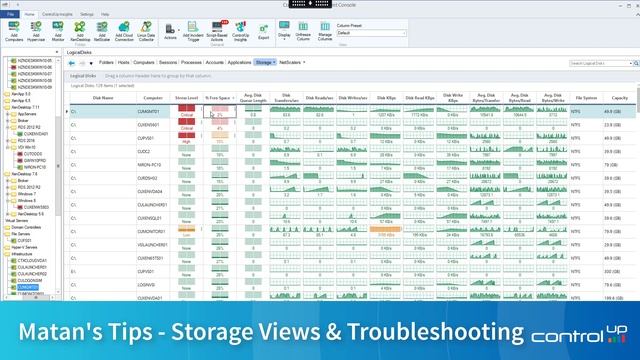Open the NetScalers view dropdown arrow
Viewport: 640px width, 360px height.
point(304,62)
